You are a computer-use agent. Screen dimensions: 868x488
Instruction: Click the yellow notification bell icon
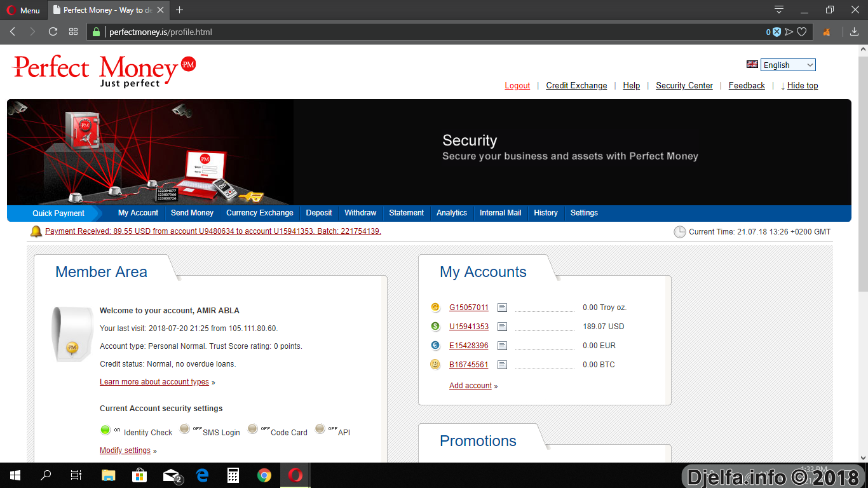pos(36,231)
